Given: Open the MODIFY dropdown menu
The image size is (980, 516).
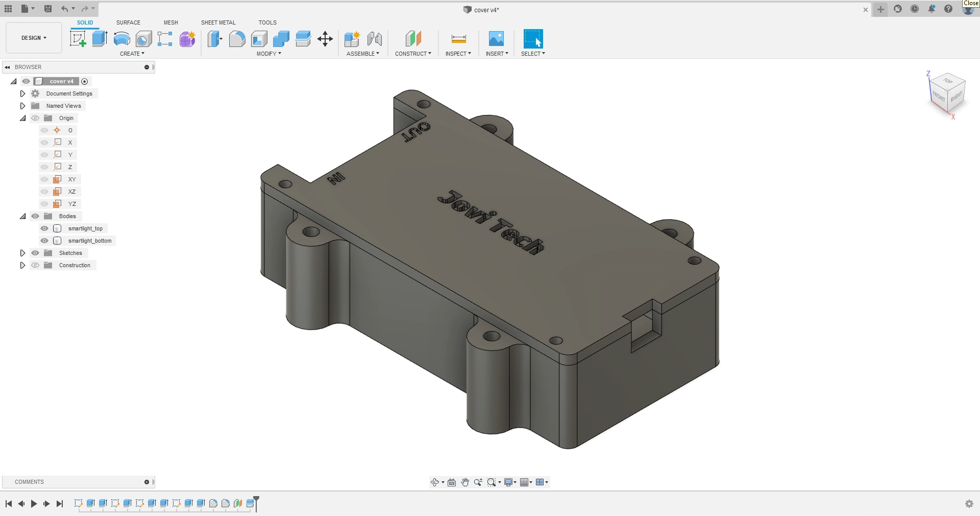Looking at the screenshot, I should (x=269, y=54).
